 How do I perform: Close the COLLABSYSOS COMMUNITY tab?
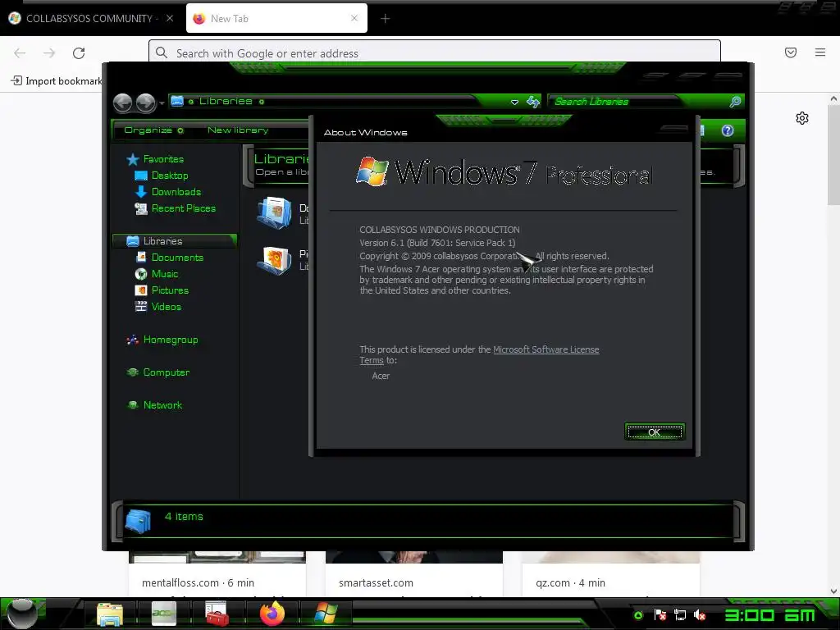pos(169,18)
